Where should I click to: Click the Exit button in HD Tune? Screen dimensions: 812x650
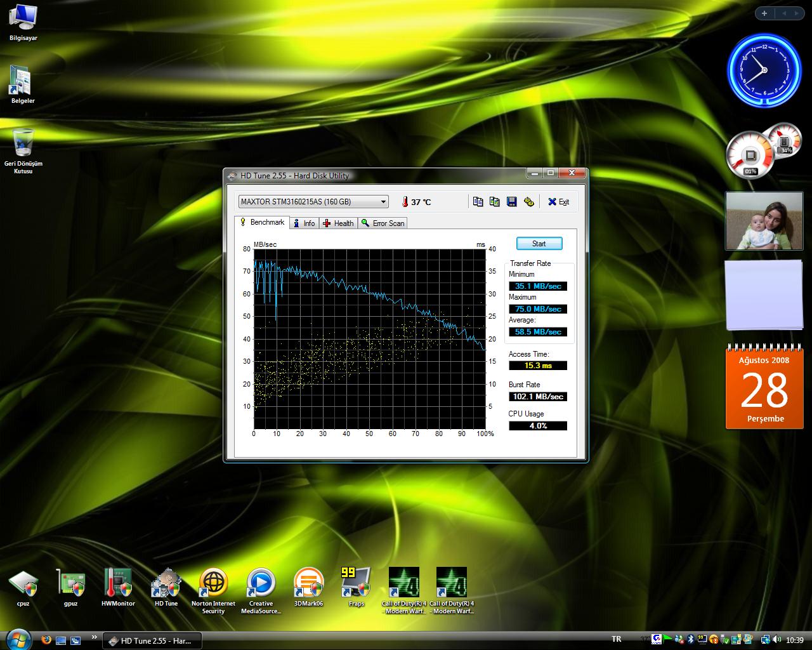coord(559,202)
